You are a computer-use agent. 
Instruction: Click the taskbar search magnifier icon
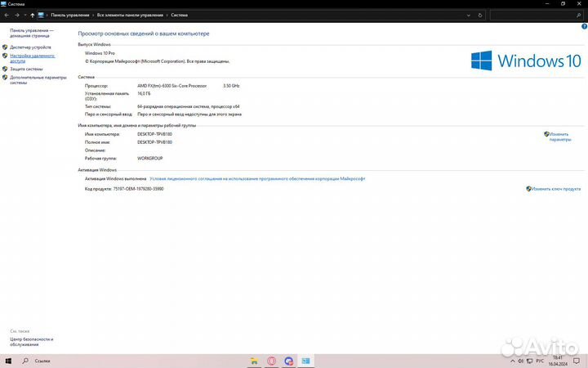click(x=26, y=361)
